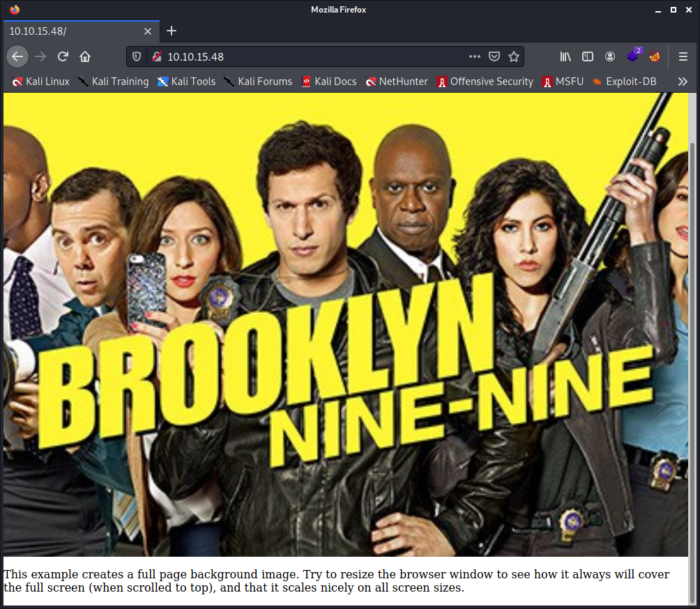Click the Brooklyn Nine-Nine background image

click(x=346, y=324)
